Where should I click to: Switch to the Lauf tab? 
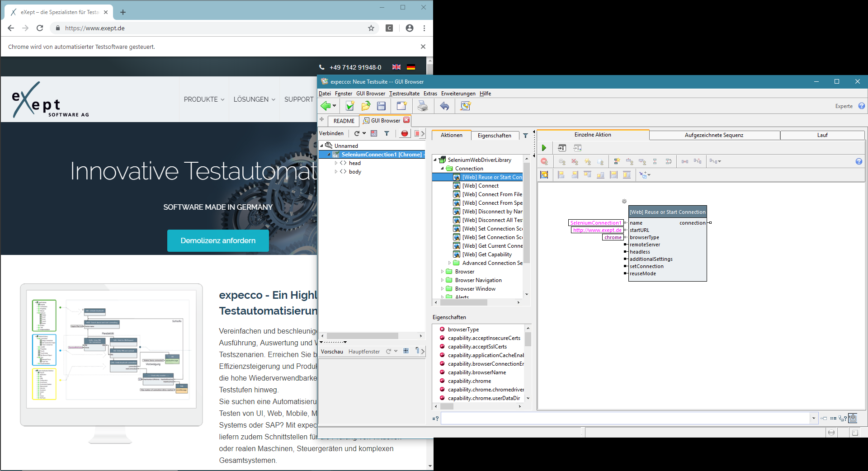tap(822, 135)
